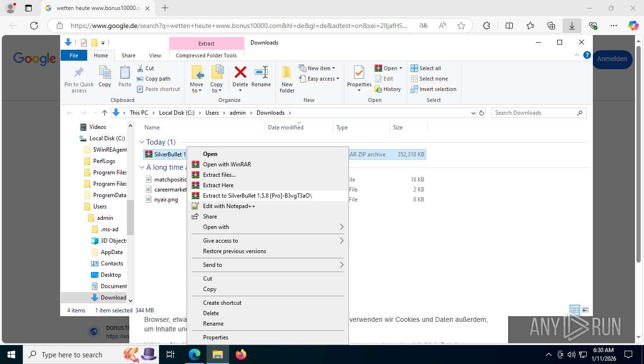The image size is (644, 364).
Task: Open Edge taskbar icon
Action: point(195,354)
